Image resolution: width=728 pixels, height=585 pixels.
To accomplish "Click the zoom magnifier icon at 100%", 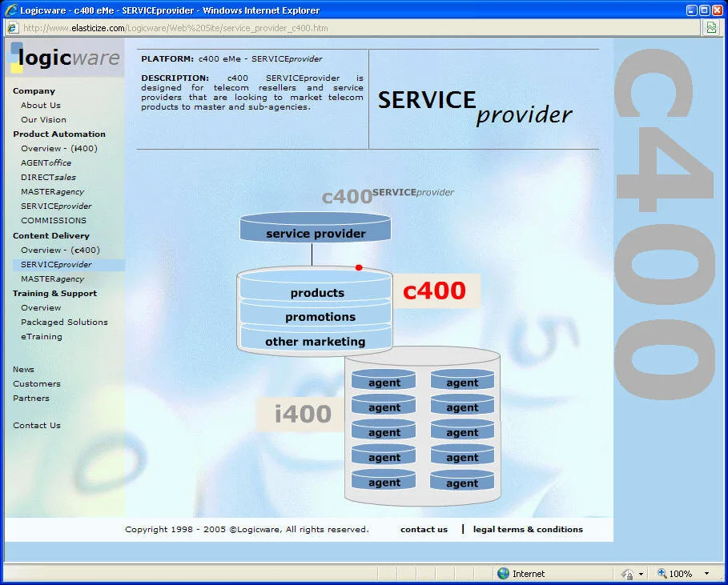I will pyautogui.click(x=662, y=574).
